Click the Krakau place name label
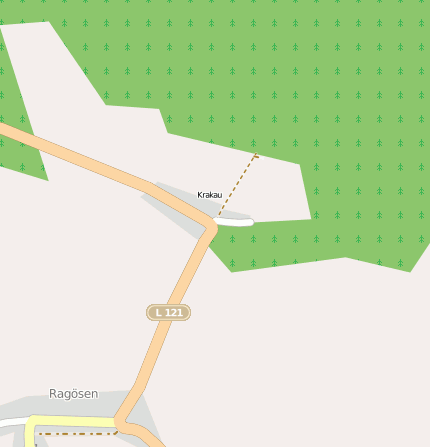The width and height of the screenshot is (430, 447). click(x=210, y=195)
